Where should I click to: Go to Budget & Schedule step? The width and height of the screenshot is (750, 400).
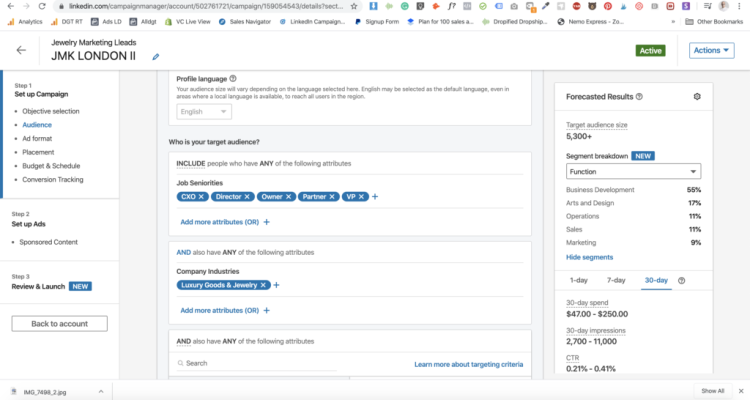pos(51,166)
